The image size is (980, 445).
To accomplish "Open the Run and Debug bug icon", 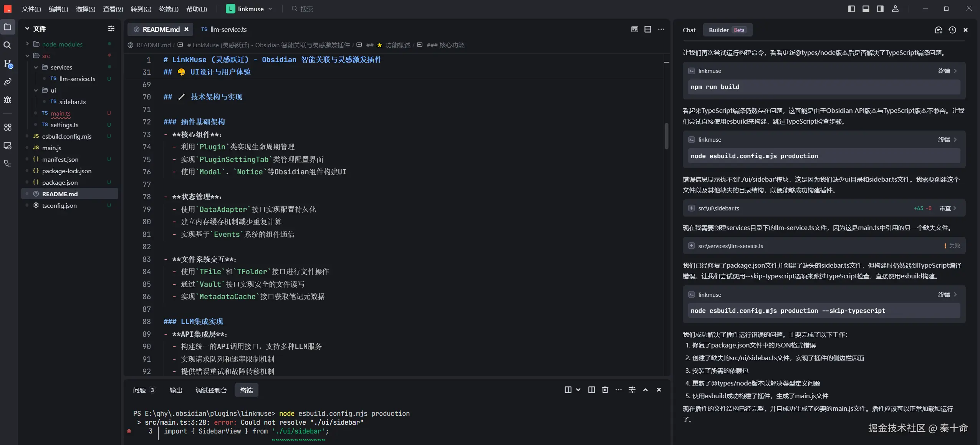I will tap(7, 100).
